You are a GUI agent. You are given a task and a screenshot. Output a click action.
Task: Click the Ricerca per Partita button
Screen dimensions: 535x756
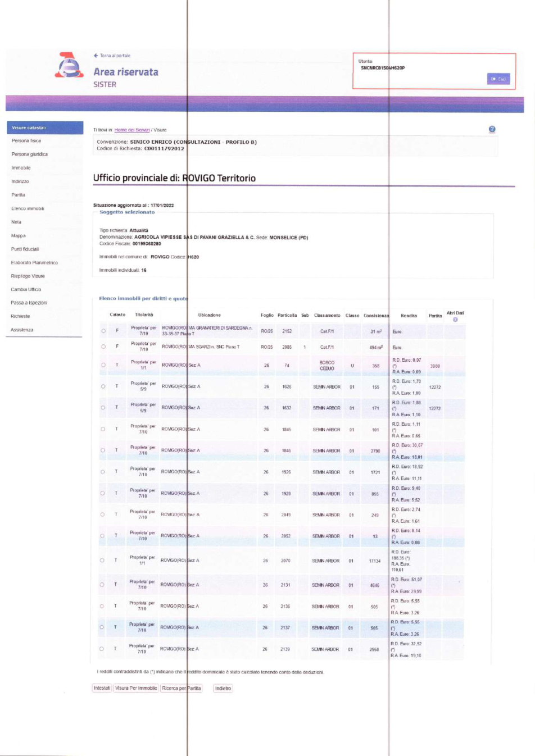[182, 688]
